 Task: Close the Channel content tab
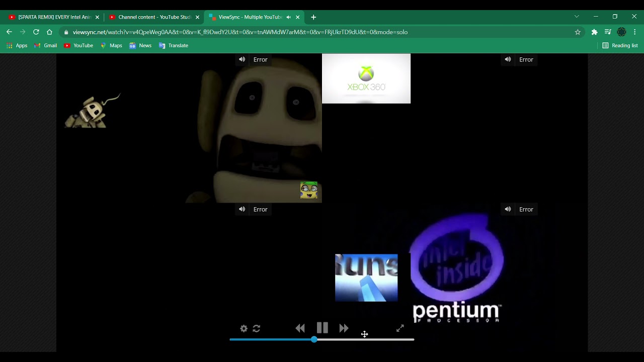[197, 17]
